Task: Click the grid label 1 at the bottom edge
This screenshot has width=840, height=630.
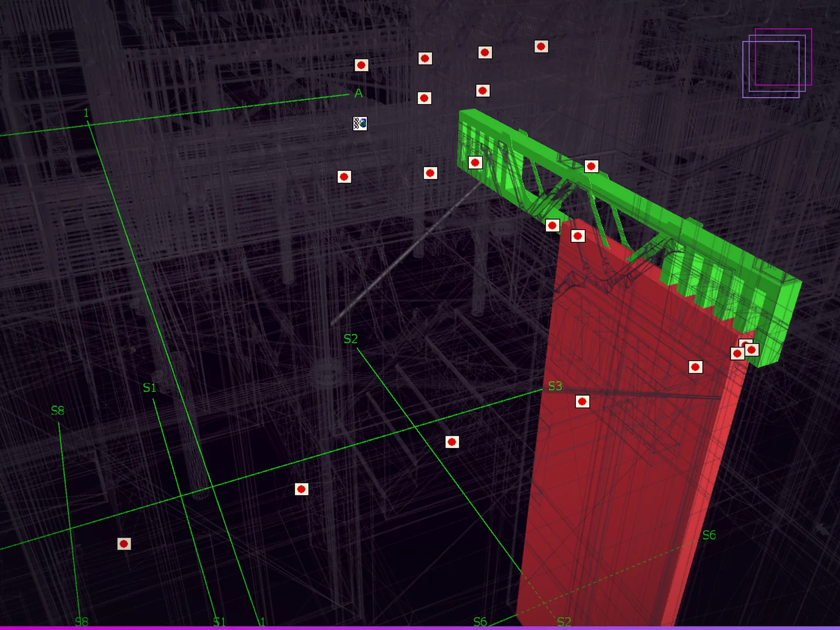Action: [262, 622]
